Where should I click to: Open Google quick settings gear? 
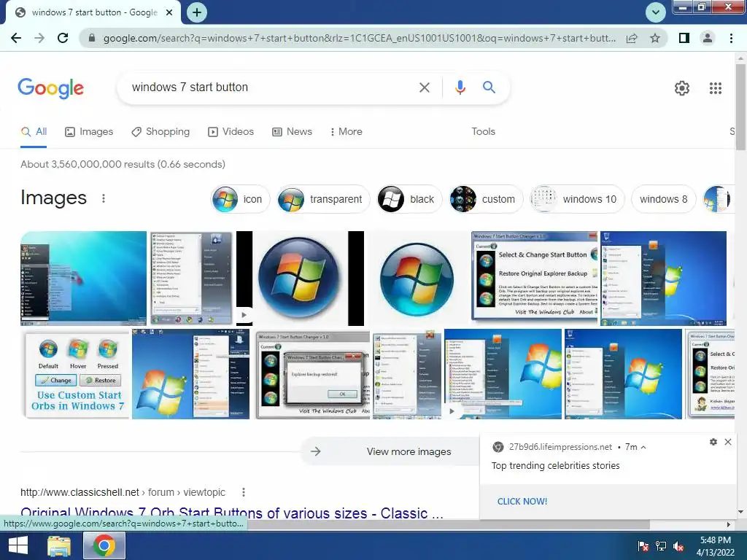coord(682,88)
